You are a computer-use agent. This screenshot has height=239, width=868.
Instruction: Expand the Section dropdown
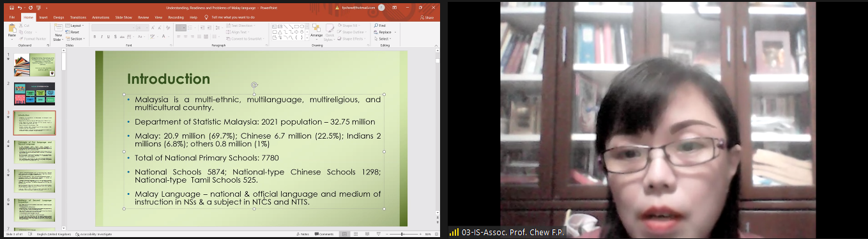pos(75,38)
